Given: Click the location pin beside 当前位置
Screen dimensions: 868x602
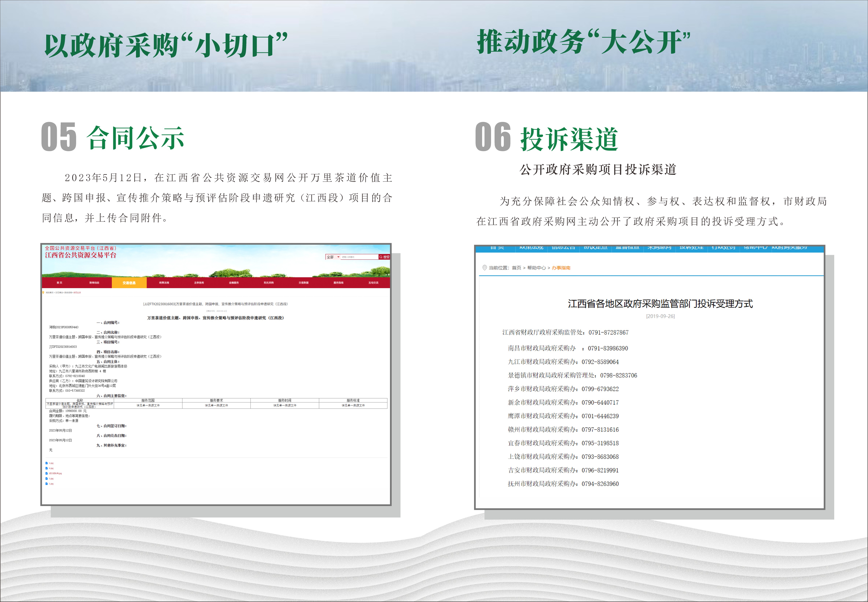Looking at the screenshot, I should tap(484, 268).
